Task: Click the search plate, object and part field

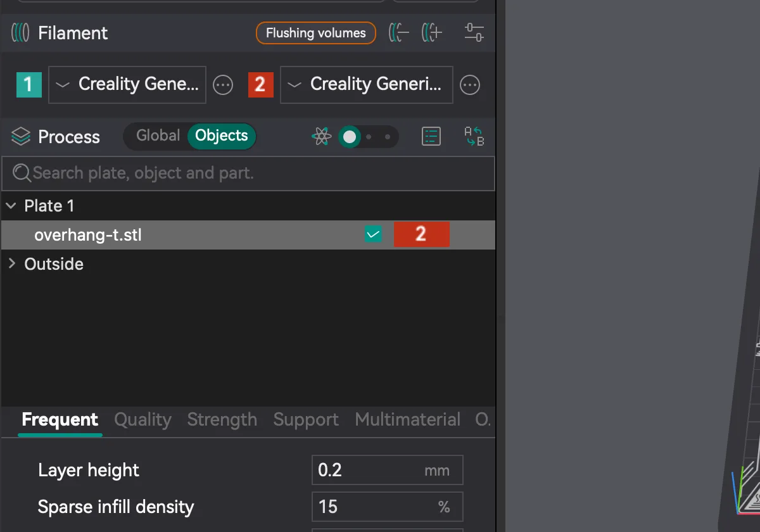Action: pyautogui.click(x=248, y=174)
